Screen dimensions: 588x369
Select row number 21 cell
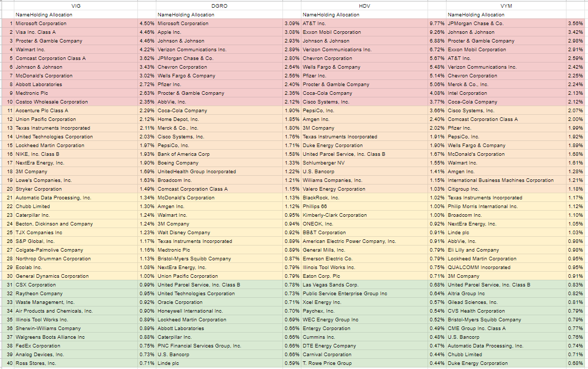8,198
